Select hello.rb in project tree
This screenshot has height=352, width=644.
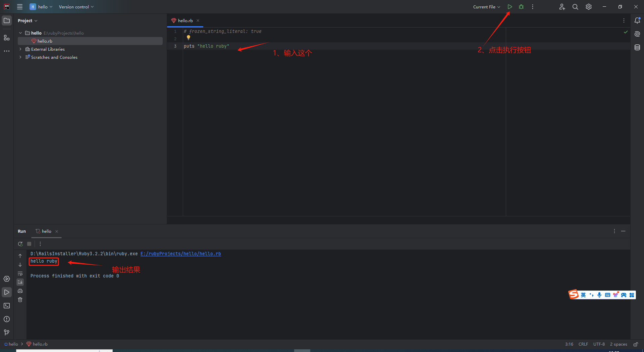(90, 41)
